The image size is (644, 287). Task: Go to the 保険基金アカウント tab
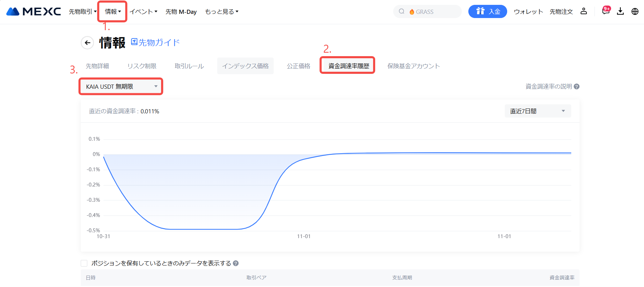pos(414,66)
